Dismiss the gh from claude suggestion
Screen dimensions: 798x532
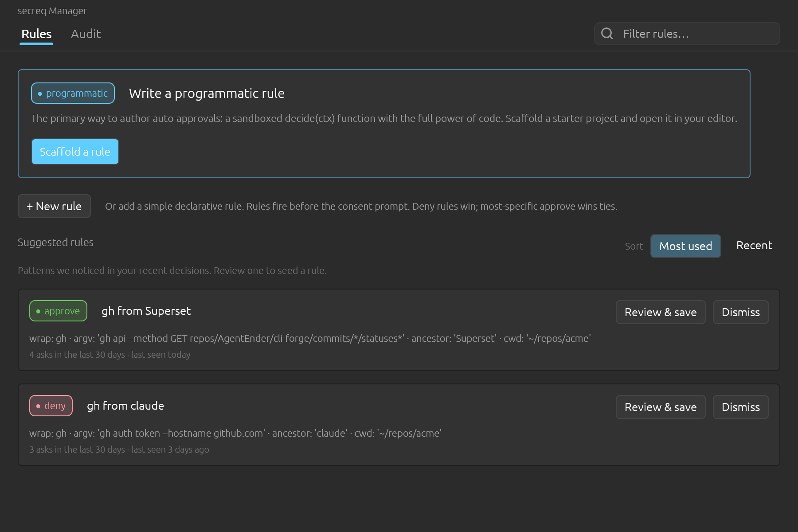coord(740,407)
